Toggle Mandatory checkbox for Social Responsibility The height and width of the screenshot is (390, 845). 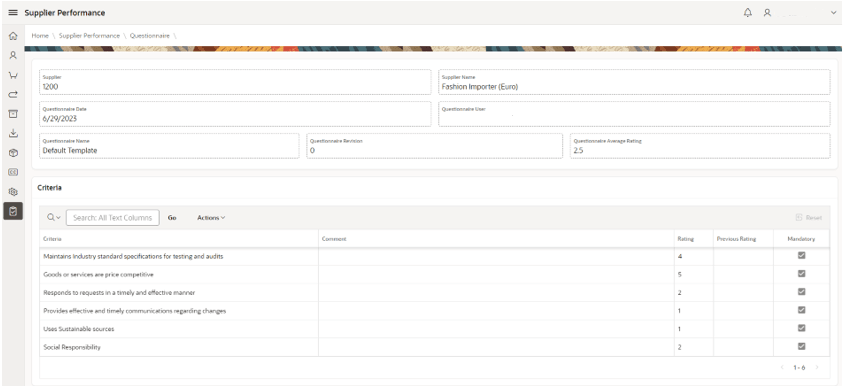click(801, 346)
